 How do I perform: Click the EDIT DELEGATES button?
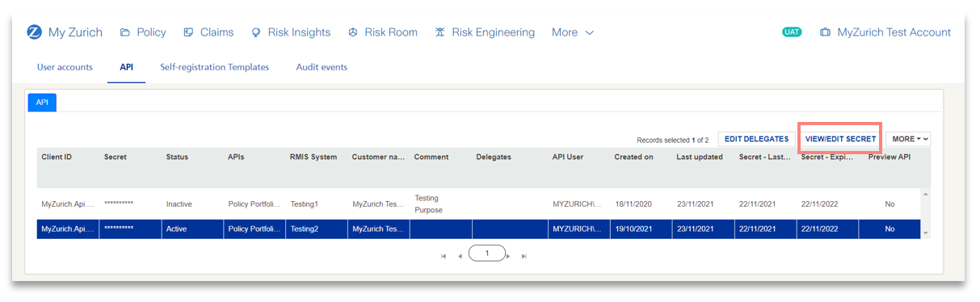click(x=756, y=139)
